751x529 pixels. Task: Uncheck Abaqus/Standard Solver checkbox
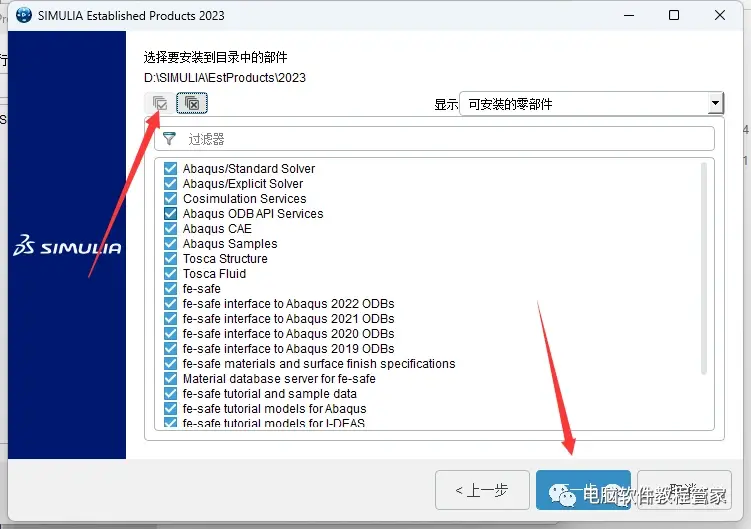pos(171,168)
